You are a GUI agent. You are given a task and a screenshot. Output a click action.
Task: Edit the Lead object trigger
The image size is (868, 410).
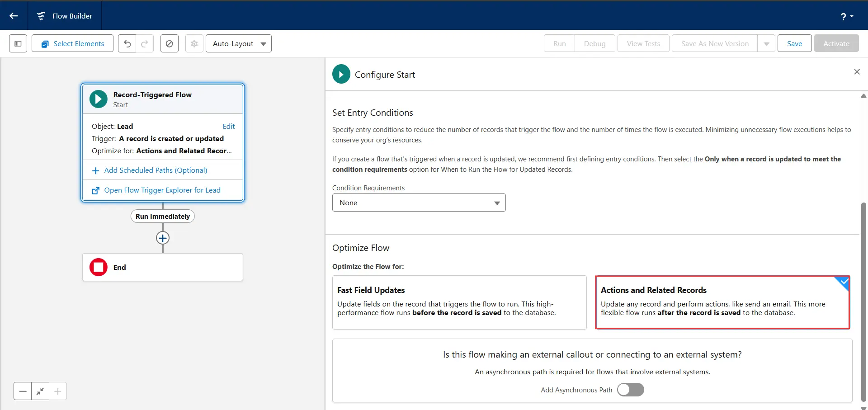click(x=228, y=126)
